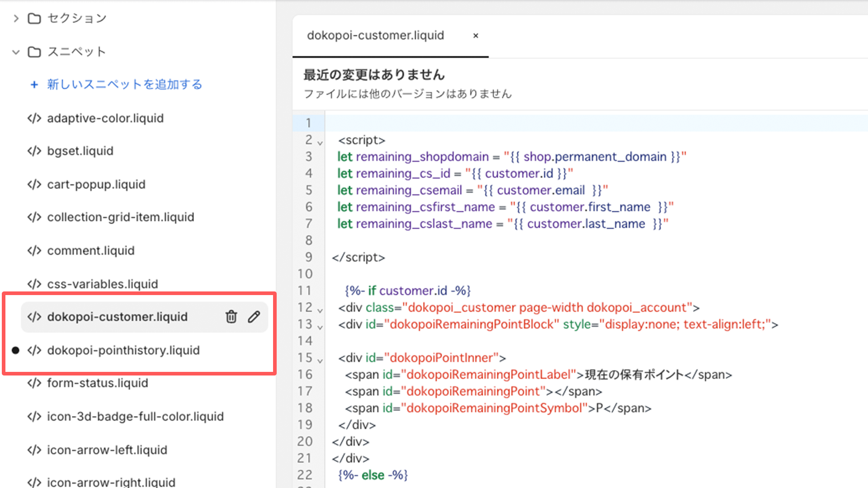Click code icon beside dokopoi-customer.liquid
The width and height of the screenshot is (868, 488).
point(34,317)
